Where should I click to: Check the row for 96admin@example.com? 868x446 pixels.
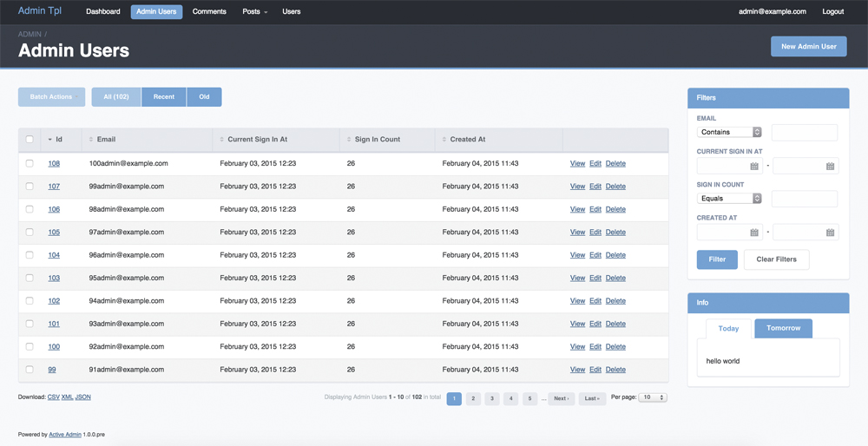(30, 255)
